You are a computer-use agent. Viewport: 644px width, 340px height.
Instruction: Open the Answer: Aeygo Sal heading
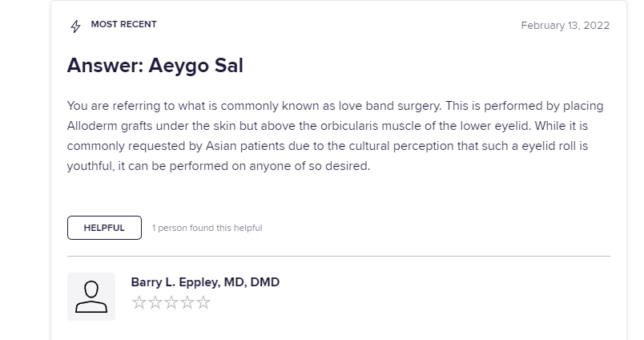click(x=155, y=66)
